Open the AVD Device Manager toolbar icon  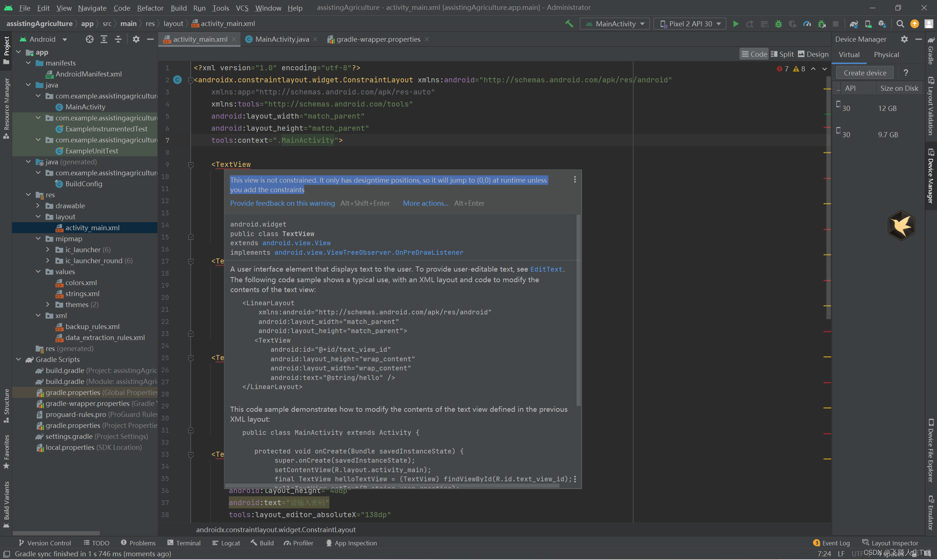point(868,23)
